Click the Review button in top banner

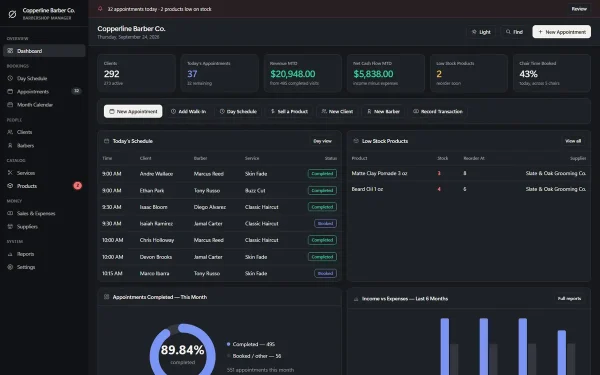pos(579,9)
